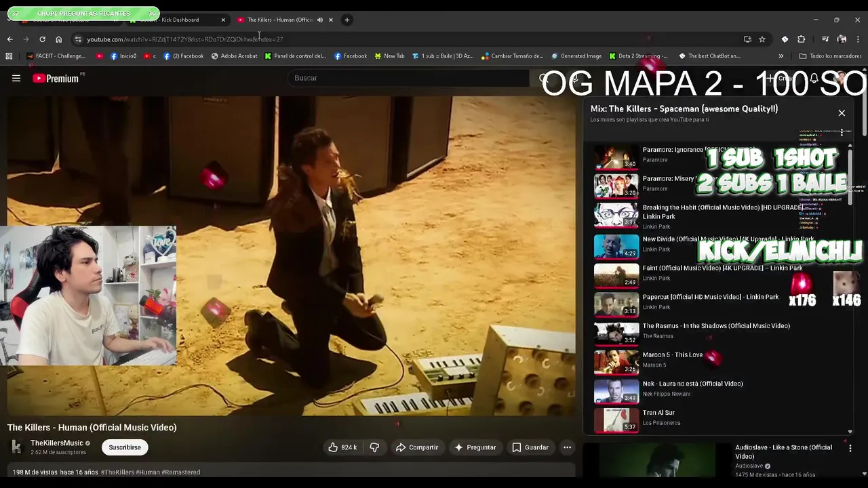Bookmark this page with star icon

coord(762,39)
